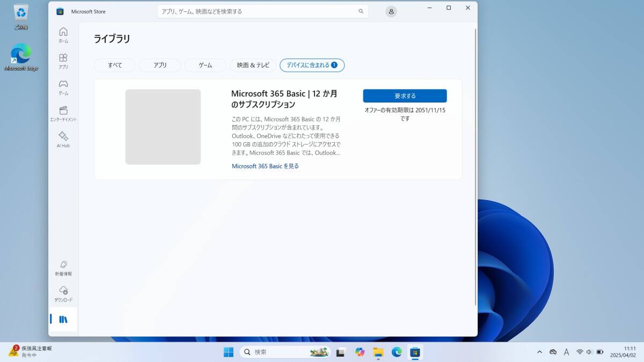Open the Microsoft 365 Basic を見る link

click(265, 166)
